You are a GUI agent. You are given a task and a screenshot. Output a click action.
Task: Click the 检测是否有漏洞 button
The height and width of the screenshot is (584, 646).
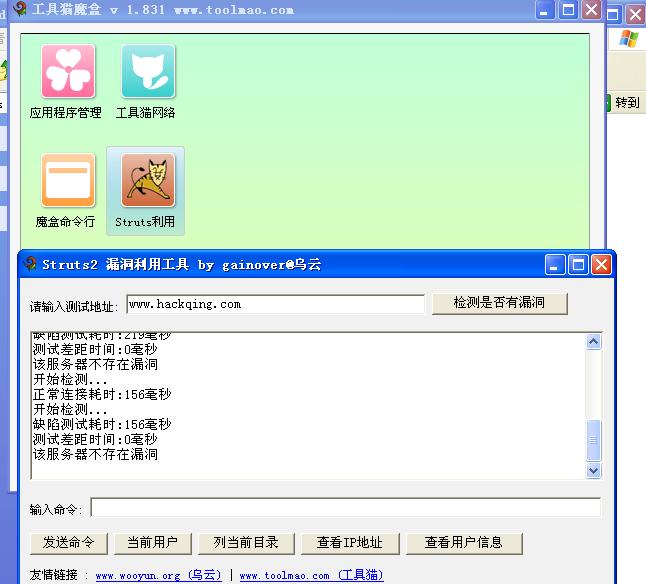[x=499, y=303]
